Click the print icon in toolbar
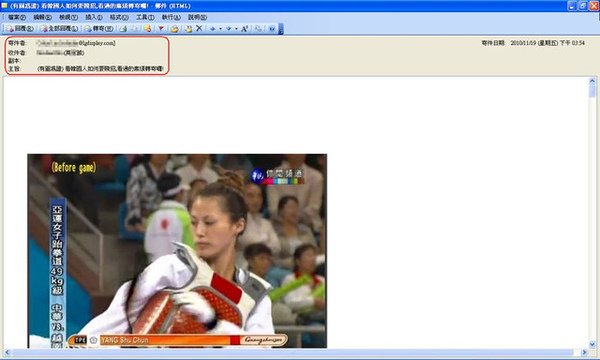 (x=123, y=29)
